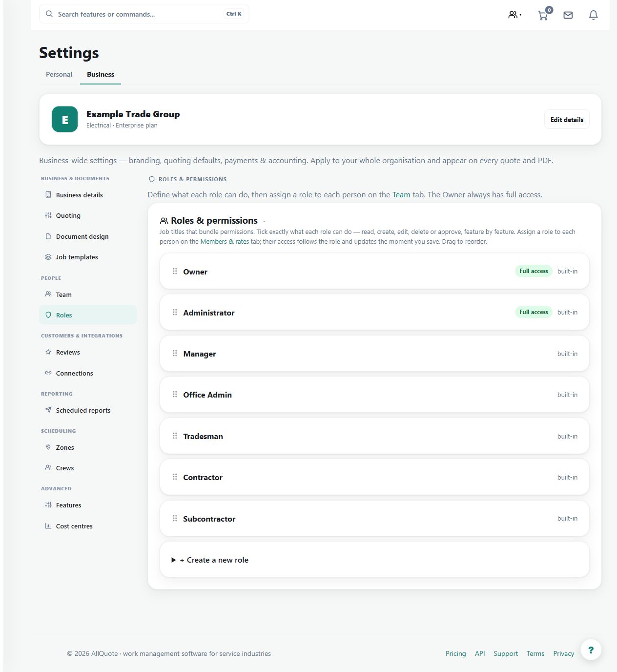Grab the drag handle of Manager role

click(x=175, y=353)
